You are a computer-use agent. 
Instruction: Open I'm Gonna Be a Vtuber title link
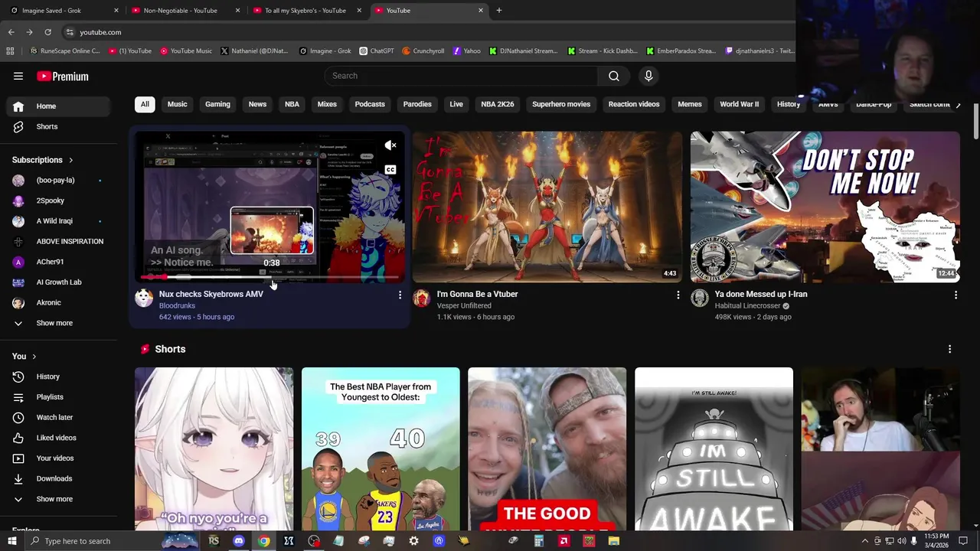tap(477, 294)
